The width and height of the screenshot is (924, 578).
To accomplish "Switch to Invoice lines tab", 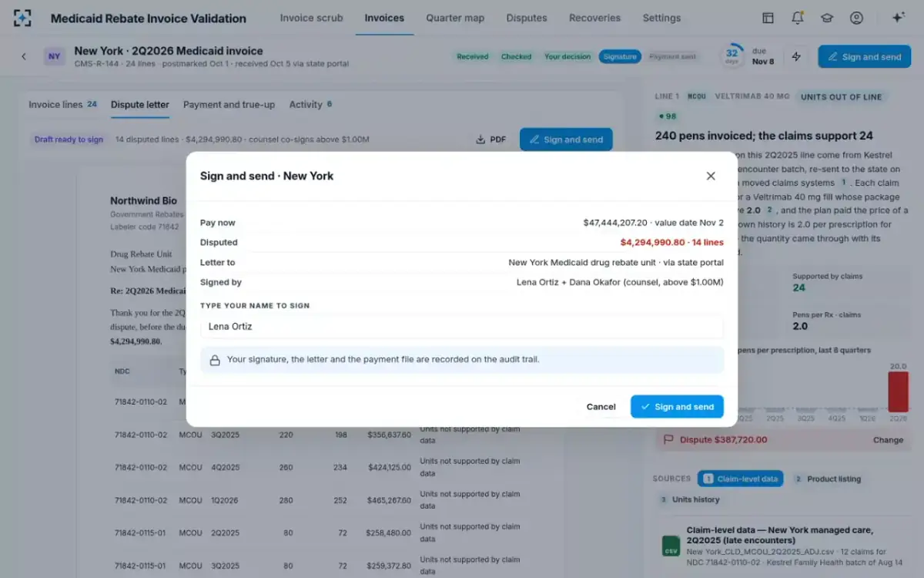I will (63, 104).
